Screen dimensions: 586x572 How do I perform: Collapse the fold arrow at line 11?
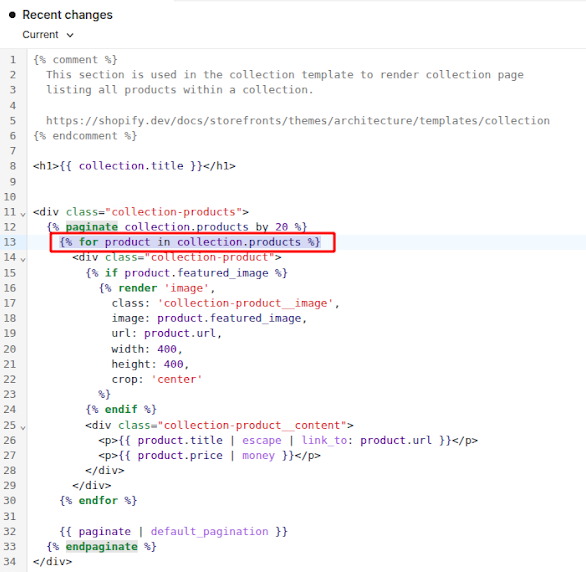[23, 214]
